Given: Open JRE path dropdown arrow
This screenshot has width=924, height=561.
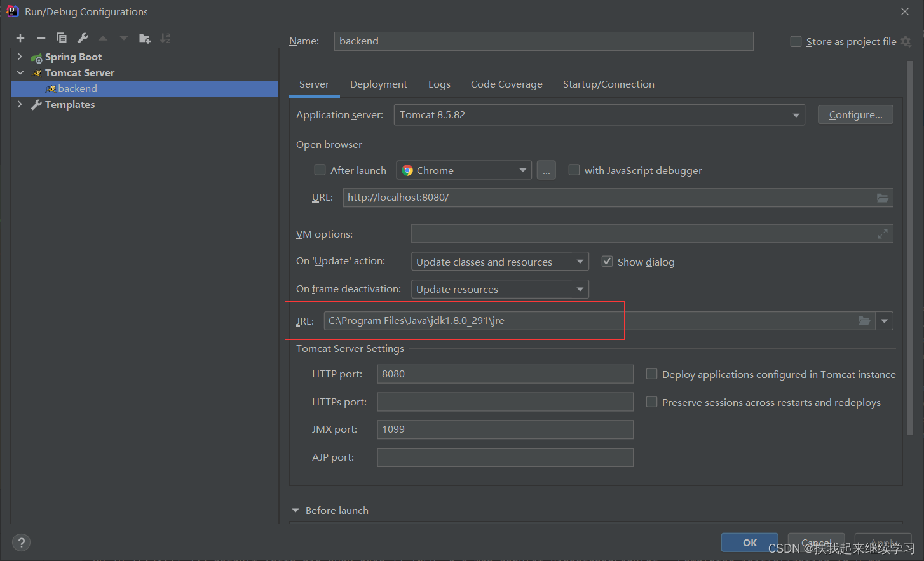Looking at the screenshot, I should 885,321.
